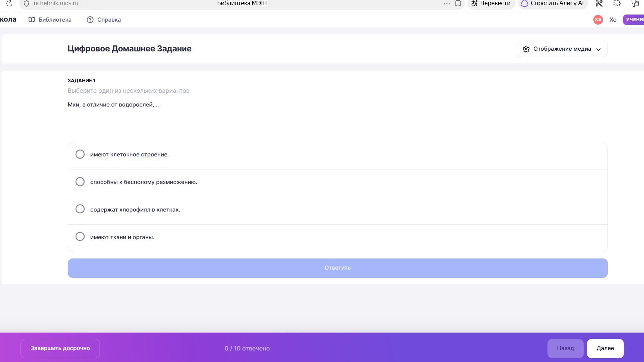Click the Библиотека МЭШ page title

point(242,3)
